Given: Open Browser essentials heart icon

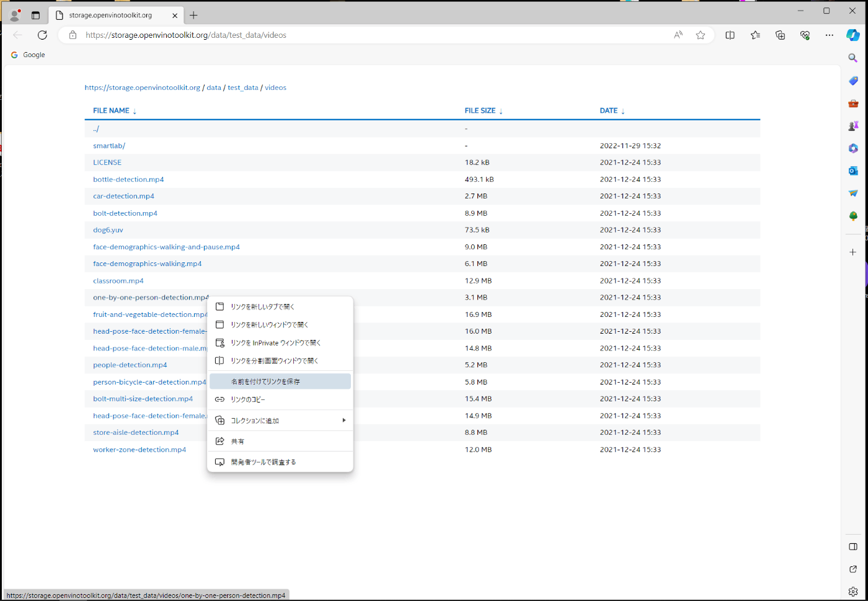Looking at the screenshot, I should pyautogui.click(x=805, y=35).
